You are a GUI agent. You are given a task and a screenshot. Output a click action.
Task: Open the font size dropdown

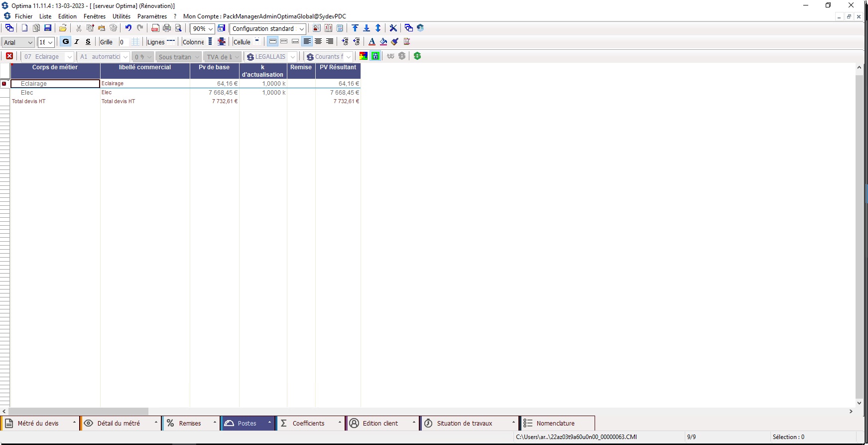(x=50, y=42)
